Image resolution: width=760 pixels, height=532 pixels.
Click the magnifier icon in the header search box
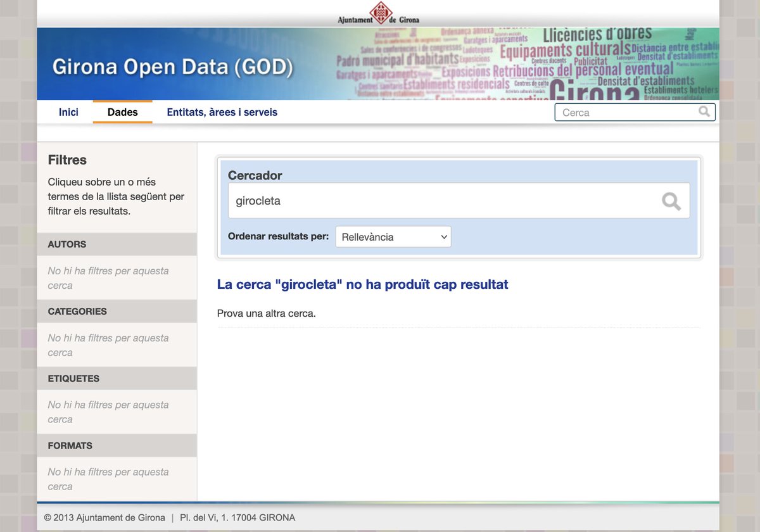point(704,112)
